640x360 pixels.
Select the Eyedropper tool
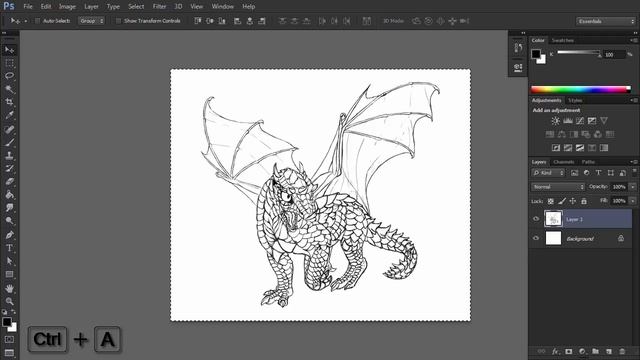(x=9, y=115)
